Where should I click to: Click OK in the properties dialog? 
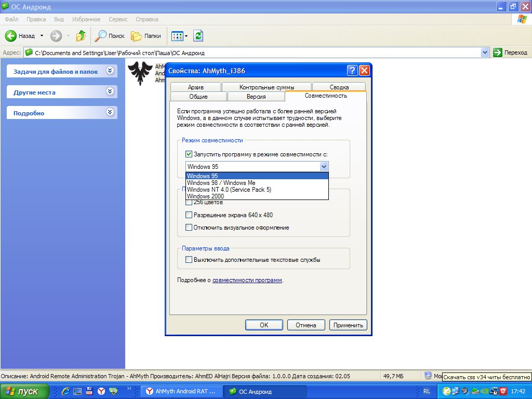coord(264,325)
